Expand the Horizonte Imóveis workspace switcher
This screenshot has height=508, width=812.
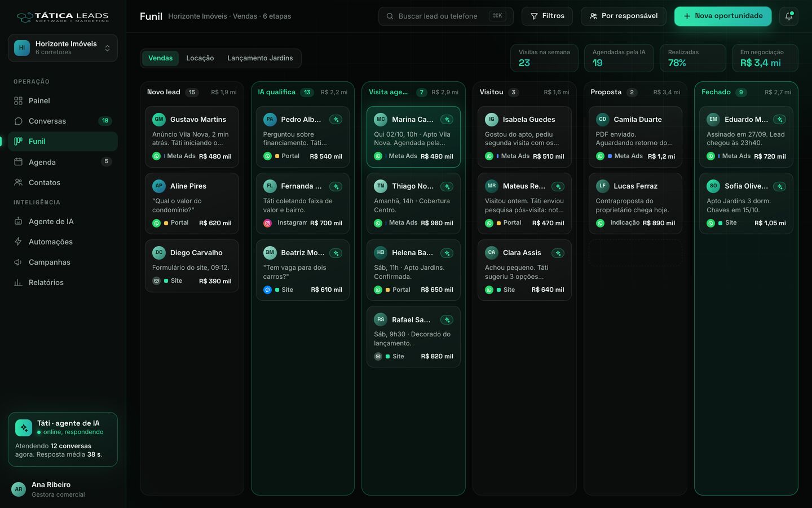(63, 48)
